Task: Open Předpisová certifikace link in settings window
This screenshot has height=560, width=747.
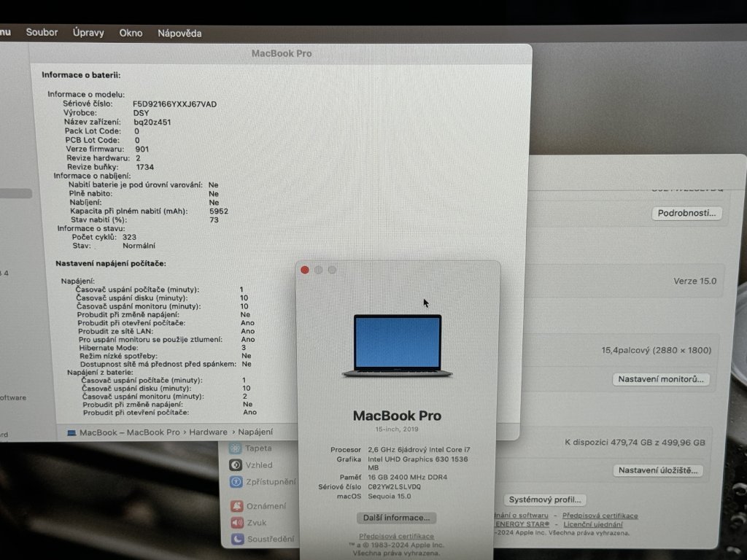Action: pyautogui.click(x=600, y=516)
